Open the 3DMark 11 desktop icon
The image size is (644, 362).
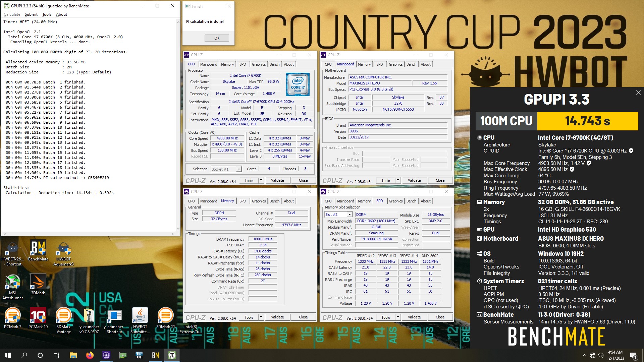coord(165,318)
